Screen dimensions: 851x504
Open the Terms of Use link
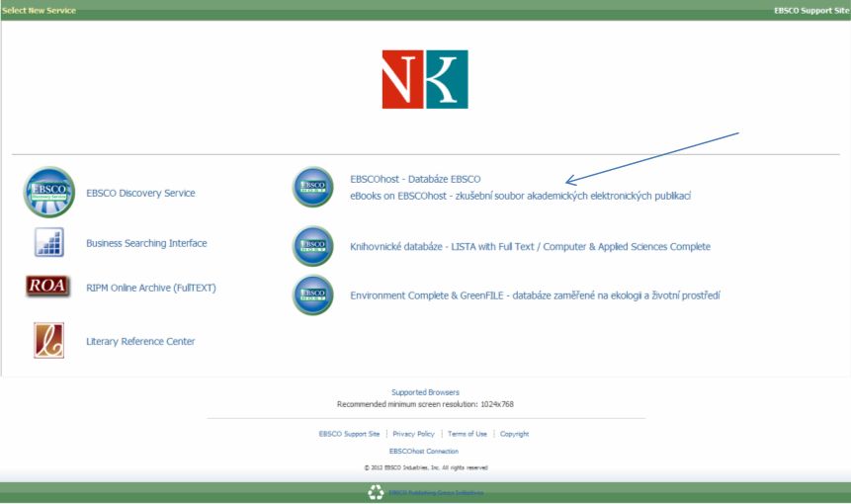[x=468, y=434]
